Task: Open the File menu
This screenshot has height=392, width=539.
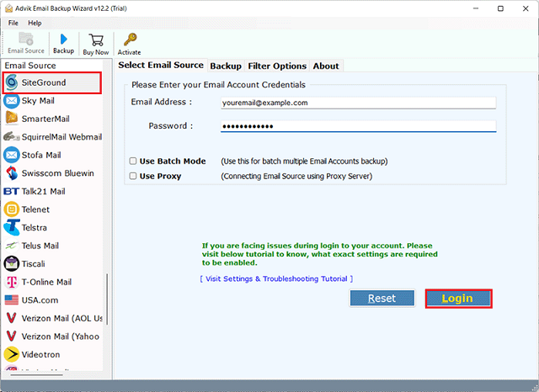Action: pyautogui.click(x=13, y=23)
